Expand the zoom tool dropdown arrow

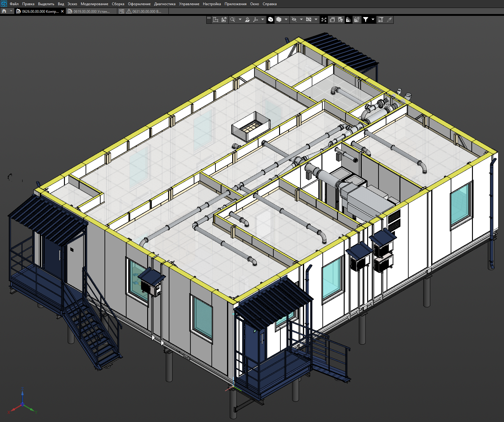[x=240, y=20]
